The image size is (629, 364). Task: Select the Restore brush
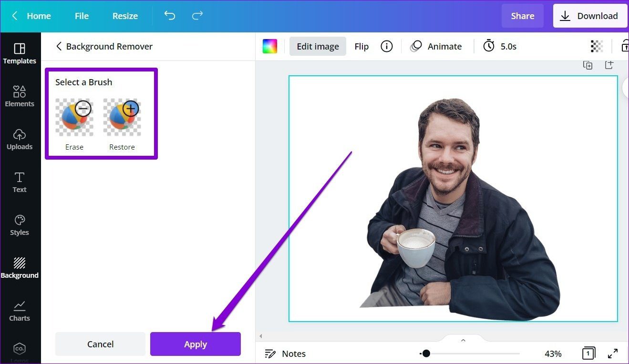[122, 125]
